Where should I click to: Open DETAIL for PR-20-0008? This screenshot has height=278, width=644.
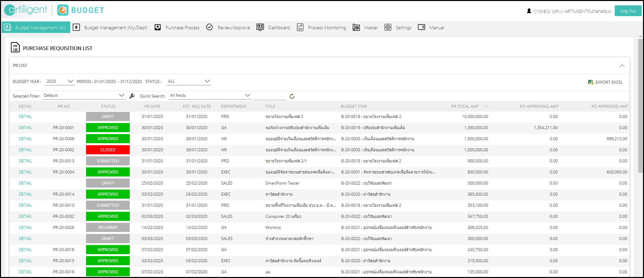(x=26, y=139)
